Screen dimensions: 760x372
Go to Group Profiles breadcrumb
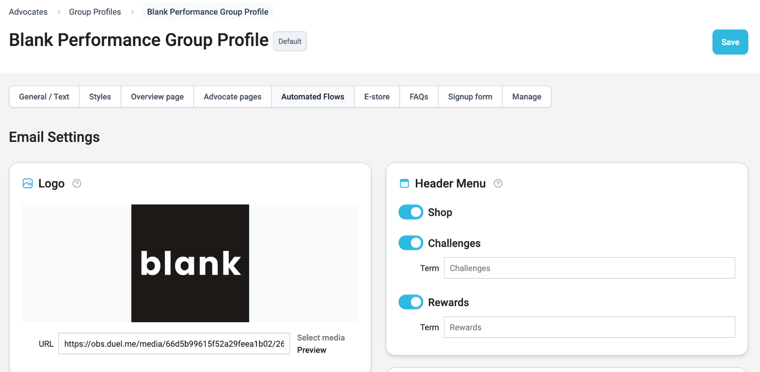point(95,12)
